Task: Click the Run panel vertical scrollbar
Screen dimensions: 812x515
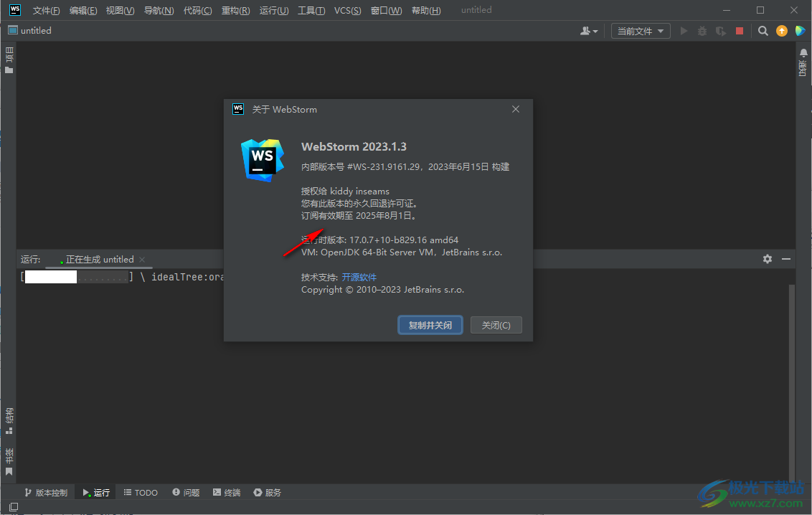Action: click(791, 382)
